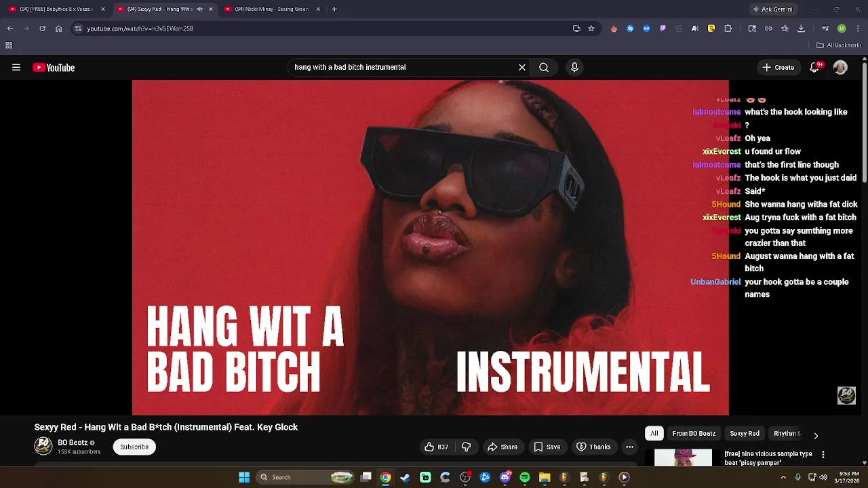Select the Sexyy Red filter chip
This screenshot has height=488, width=868.
[x=745, y=433]
